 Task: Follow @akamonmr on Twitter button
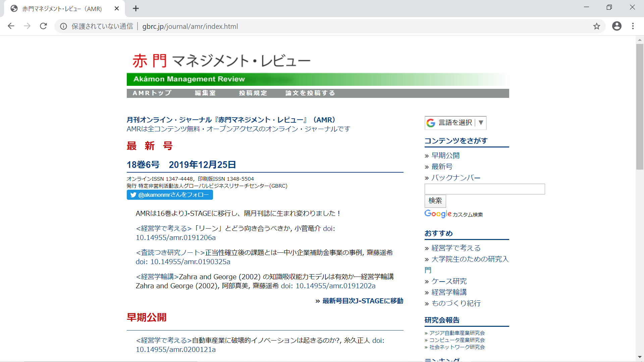(x=170, y=195)
